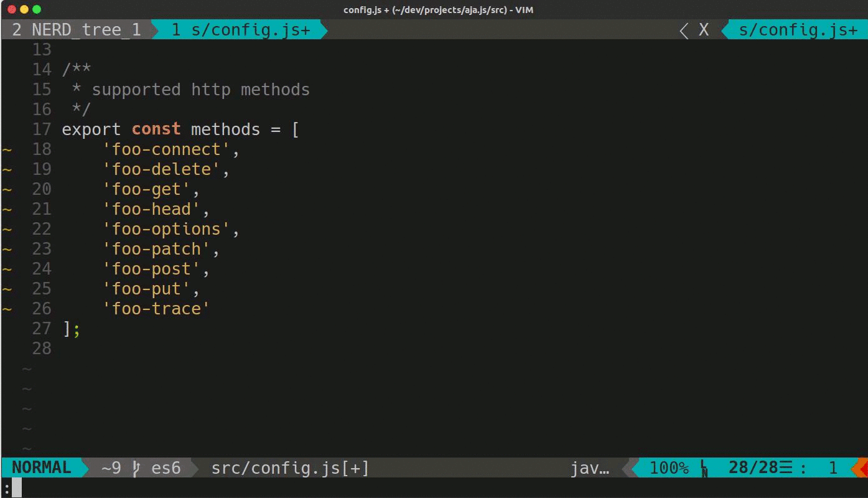Place cursor on 'foo-put' string

tap(146, 289)
